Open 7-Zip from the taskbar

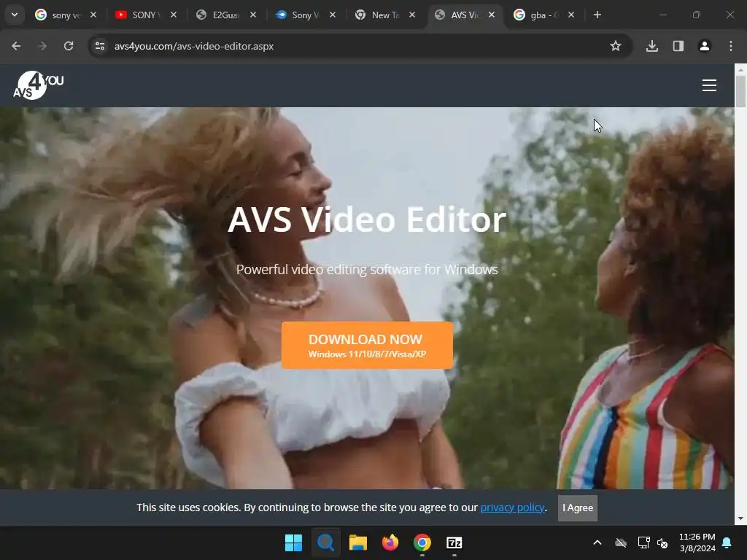pos(454,542)
